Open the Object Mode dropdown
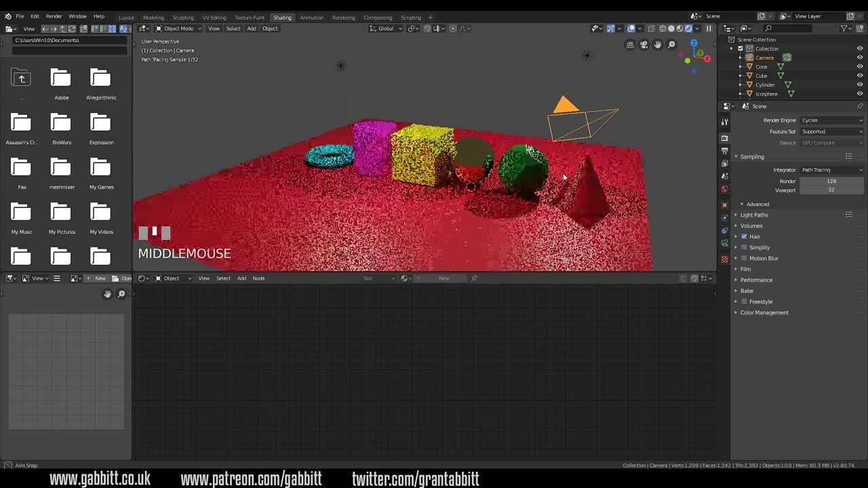The height and width of the screenshot is (488, 868). pyautogui.click(x=176, y=28)
